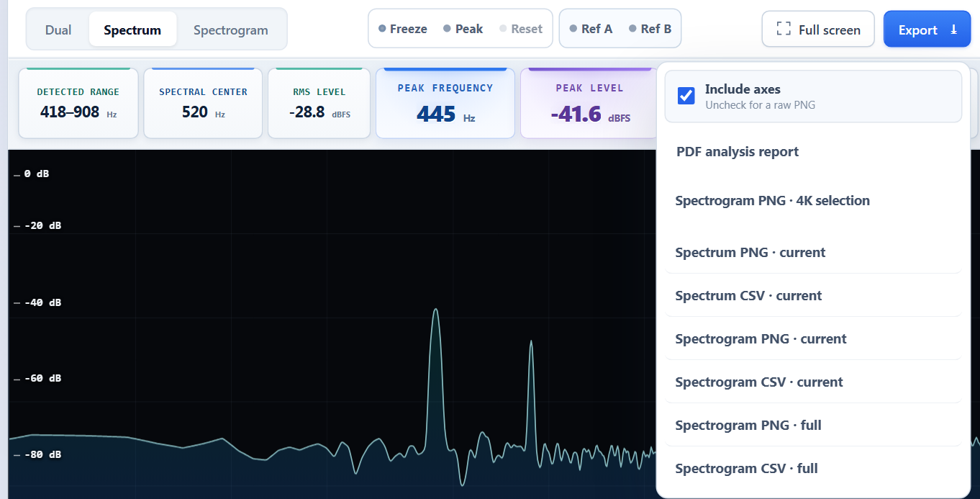Toggle Freeze on the display
This screenshot has height=499, width=980.
[403, 29]
